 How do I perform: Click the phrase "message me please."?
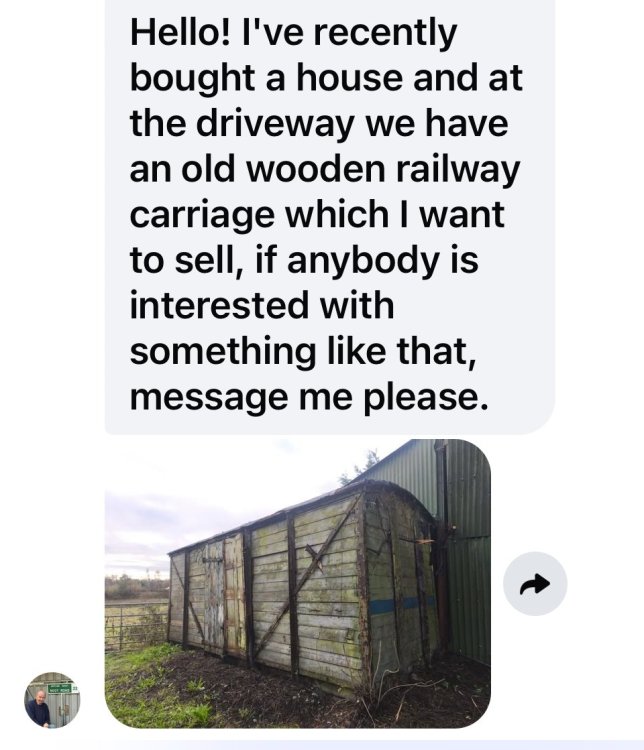[310, 398]
